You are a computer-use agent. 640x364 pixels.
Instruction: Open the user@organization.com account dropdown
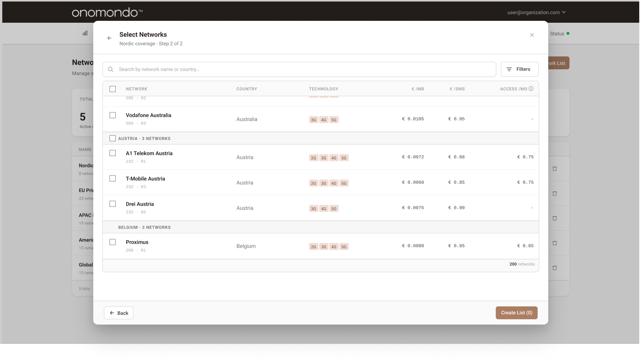coord(535,12)
